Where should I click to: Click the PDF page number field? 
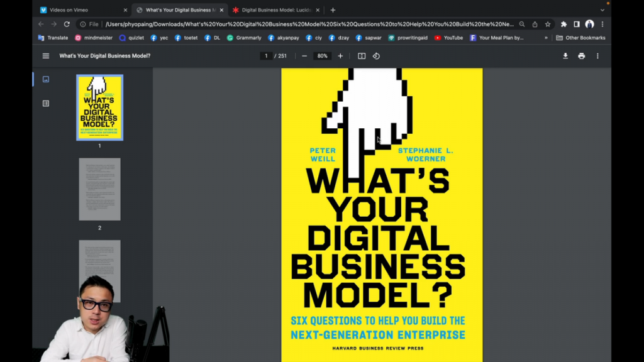[x=266, y=56]
